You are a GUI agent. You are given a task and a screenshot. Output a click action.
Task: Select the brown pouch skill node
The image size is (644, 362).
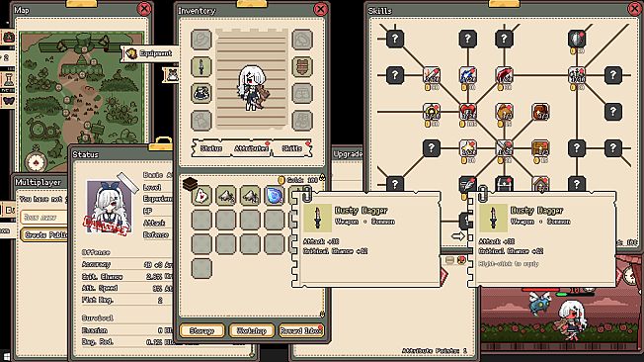pyautogui.click(x=540, y=111)
